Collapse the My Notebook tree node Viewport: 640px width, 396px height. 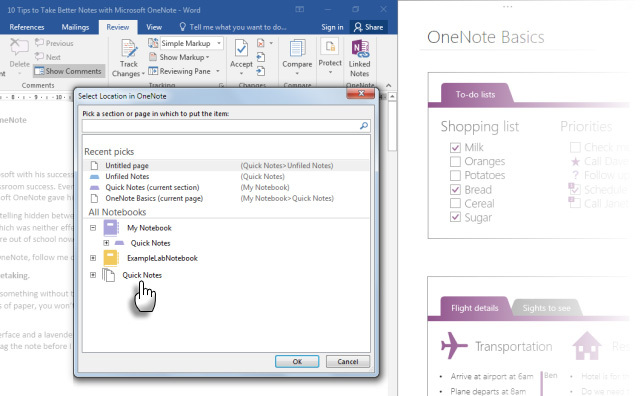pyautogui.click(x=93, y=228)
